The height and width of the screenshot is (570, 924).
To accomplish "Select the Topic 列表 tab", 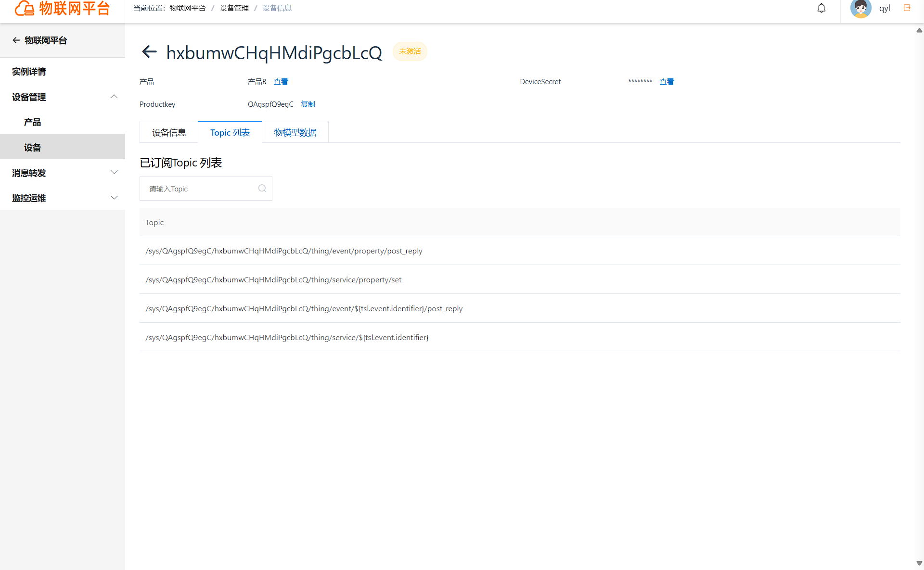I will 230,132.
